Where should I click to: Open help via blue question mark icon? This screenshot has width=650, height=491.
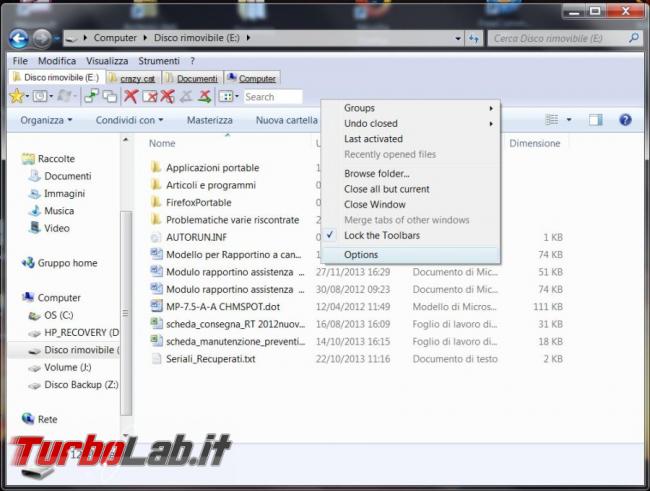click(x=625, y=120)
